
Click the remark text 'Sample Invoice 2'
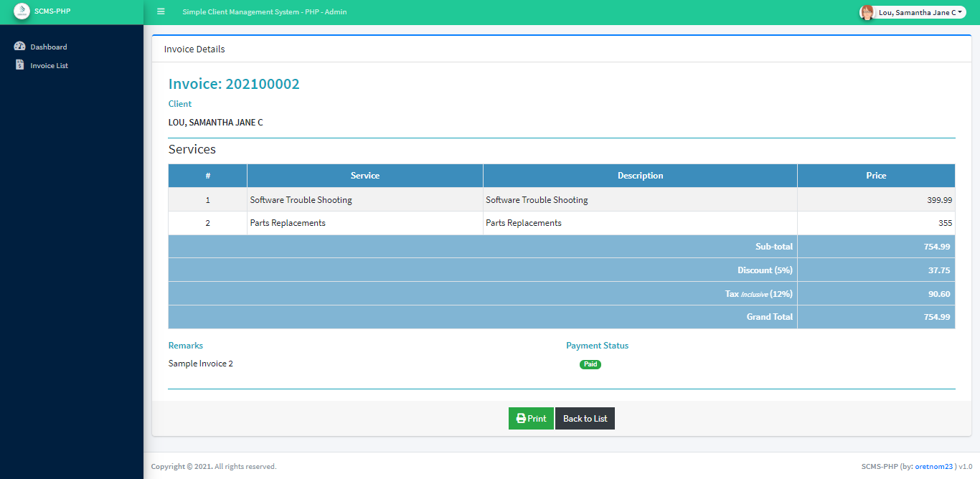[x=201, y=364]
